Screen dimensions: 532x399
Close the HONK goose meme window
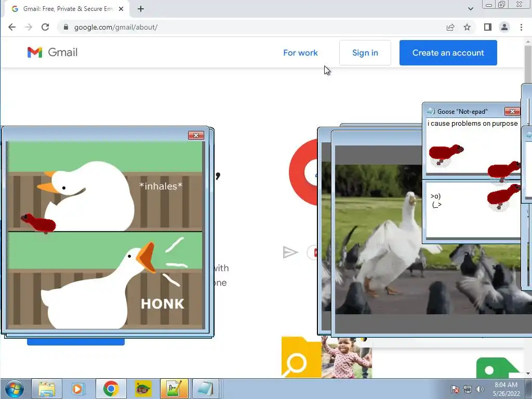(x=196, y=136)
